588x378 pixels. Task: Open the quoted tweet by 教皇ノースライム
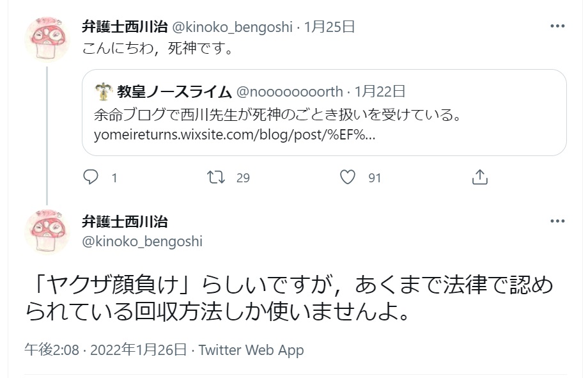pyautogui.click(x=324, y=115)
